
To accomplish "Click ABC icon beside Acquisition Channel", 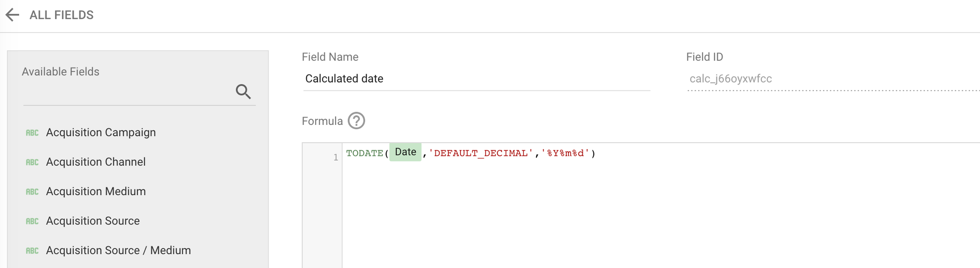I will pos(32,162).
